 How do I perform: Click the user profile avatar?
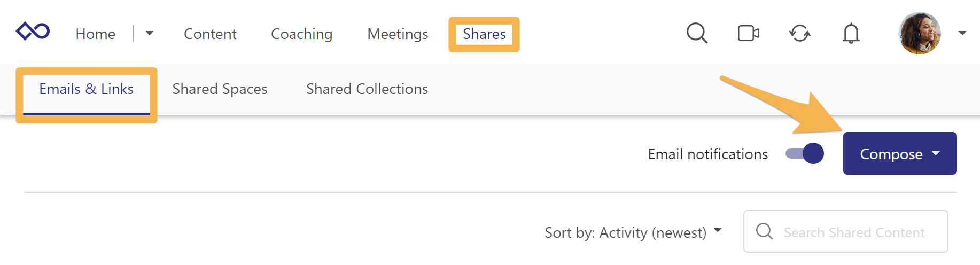point(919,33)
